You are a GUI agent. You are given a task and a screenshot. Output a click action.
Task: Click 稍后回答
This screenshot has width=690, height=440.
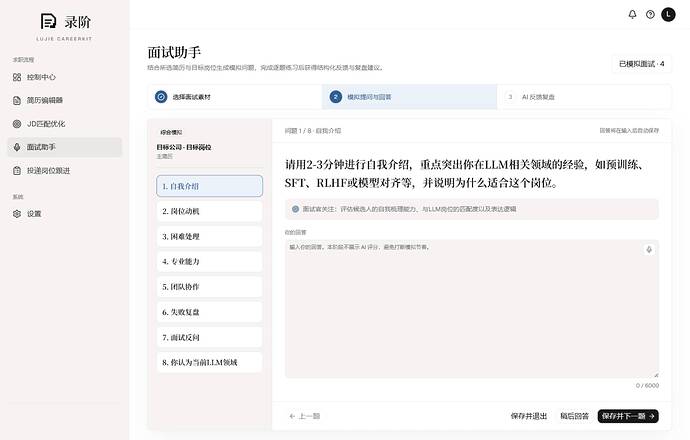pos(574,416)
